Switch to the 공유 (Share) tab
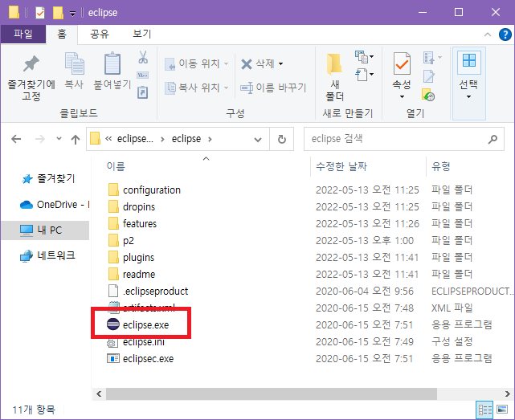Screen dimensions: 515x420 coord(99,35)
